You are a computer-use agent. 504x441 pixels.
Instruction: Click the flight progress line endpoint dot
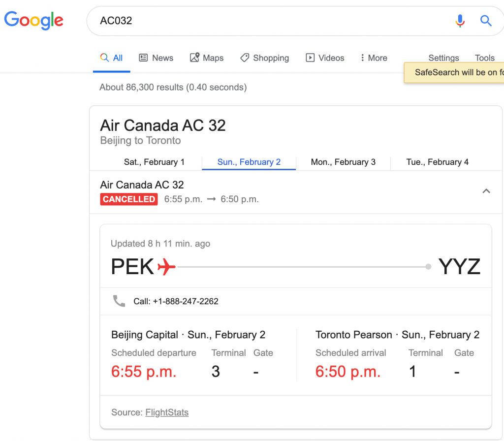(x=428, y=267)
